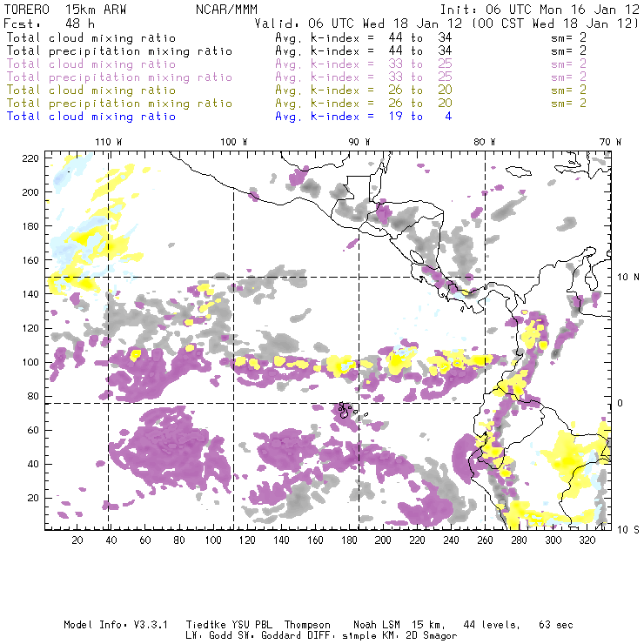Select the olive "Total precipitation mixing ratio" legend entry

pos(119,104)
